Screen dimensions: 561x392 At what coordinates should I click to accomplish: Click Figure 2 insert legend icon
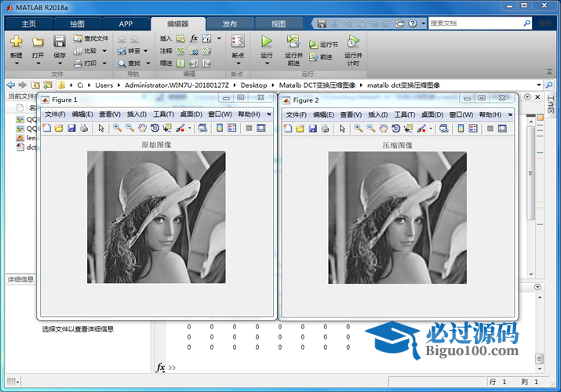pyautogui.click(x=473, y=129)
